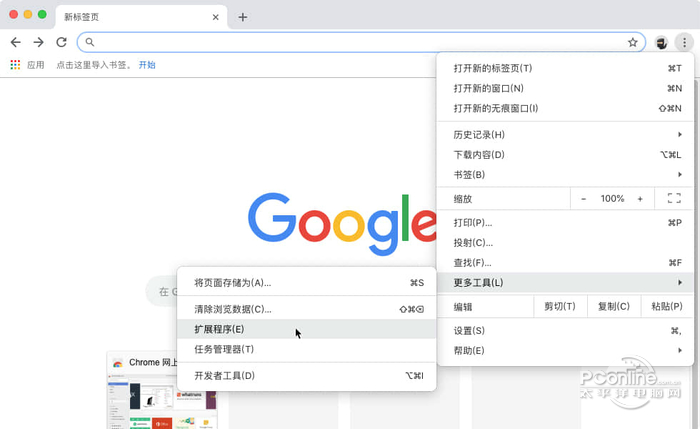Click the macOS green fullscreen button
Image resolution: width=700 pixels, height=429 pixels.
coord(42,14)
